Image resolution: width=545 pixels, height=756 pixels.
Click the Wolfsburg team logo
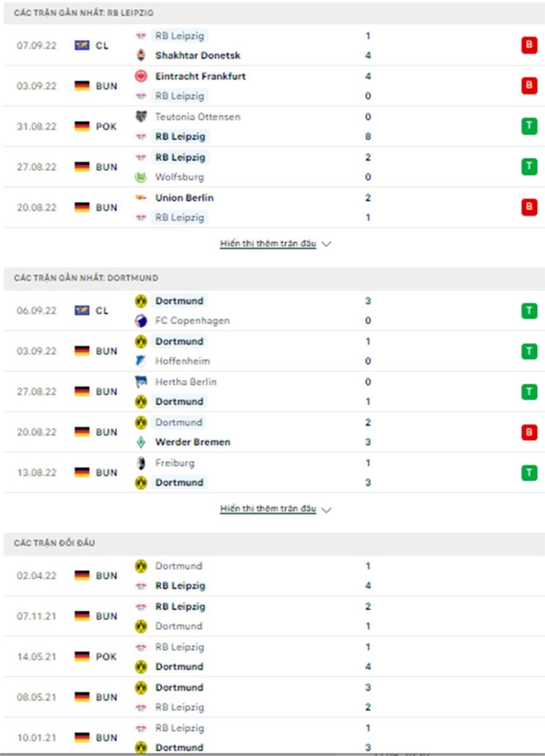click(141, 177)
